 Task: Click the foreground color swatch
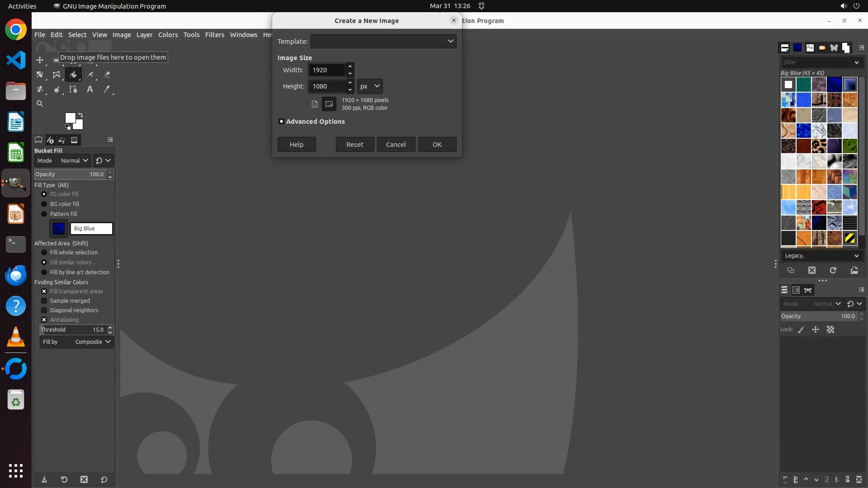[70, 118]
